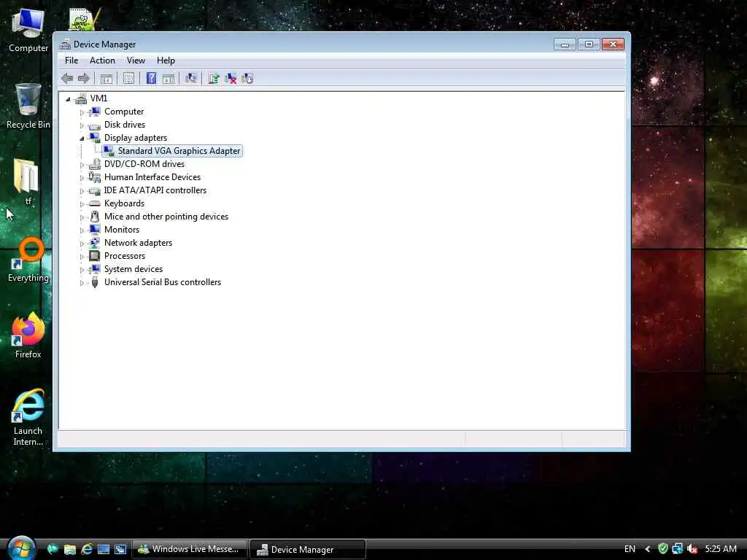Launch Internet Explorer from desktop shortcut
This screenshot has width=747, height=560.
[28, 417]
